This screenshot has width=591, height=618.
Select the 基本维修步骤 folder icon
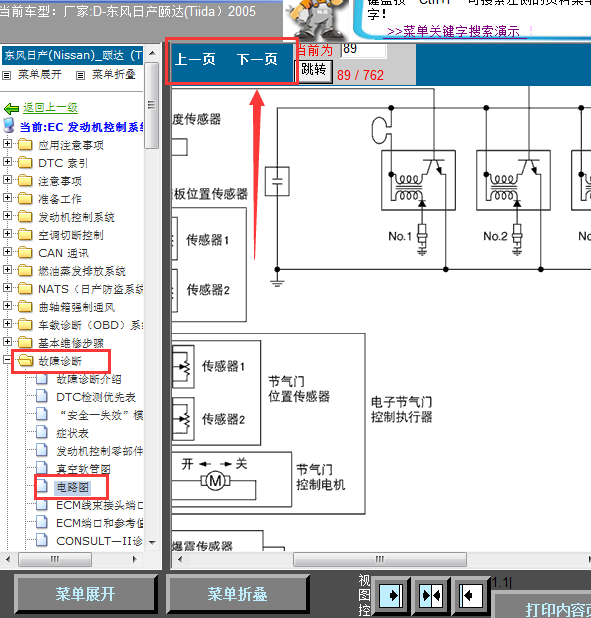point(25,343)
